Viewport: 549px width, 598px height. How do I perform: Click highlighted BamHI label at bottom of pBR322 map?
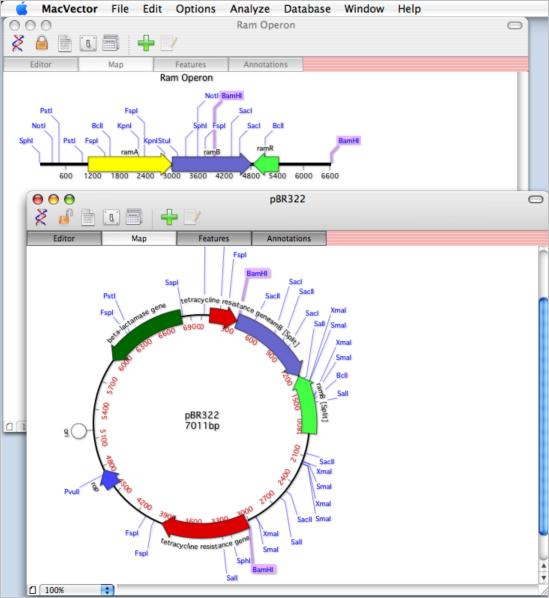pyautogui.click(x=263, y=569)
